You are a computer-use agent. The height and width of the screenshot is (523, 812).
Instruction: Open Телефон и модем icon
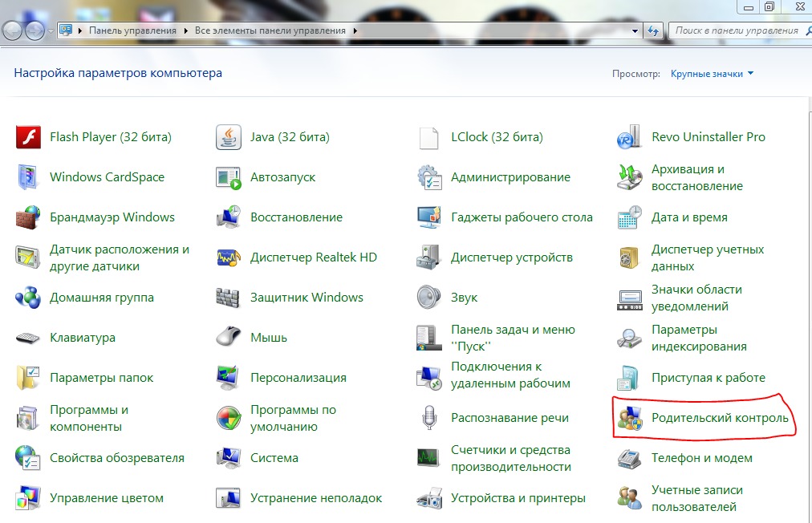[x=629, y=458]
